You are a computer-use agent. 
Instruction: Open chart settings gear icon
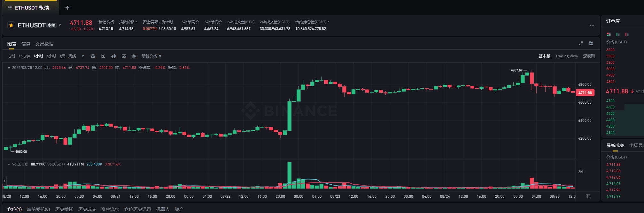[134, 56]
